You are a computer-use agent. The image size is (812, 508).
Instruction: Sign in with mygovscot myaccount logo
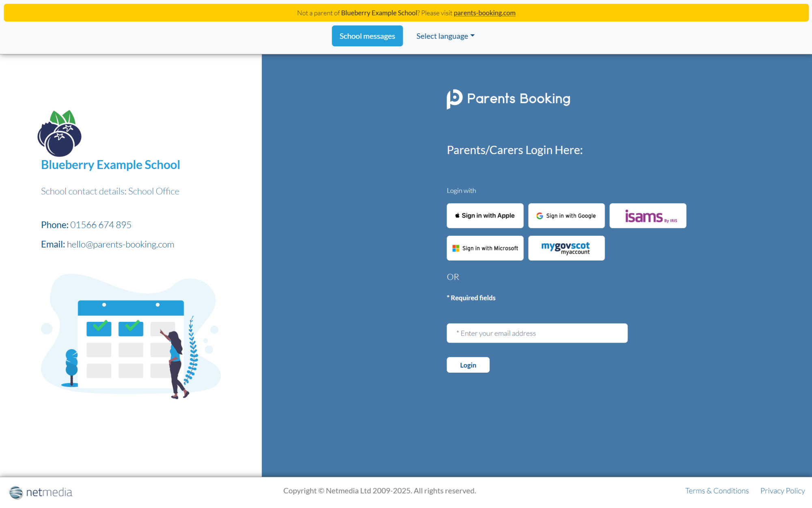pyautogui.click(x=566, y=248)
